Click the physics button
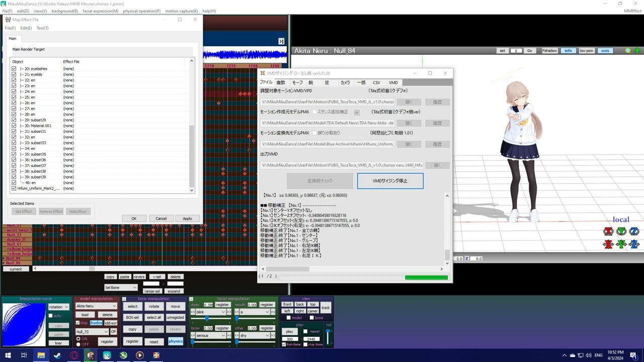Screen dimensions: 644x362 point(176,341)
